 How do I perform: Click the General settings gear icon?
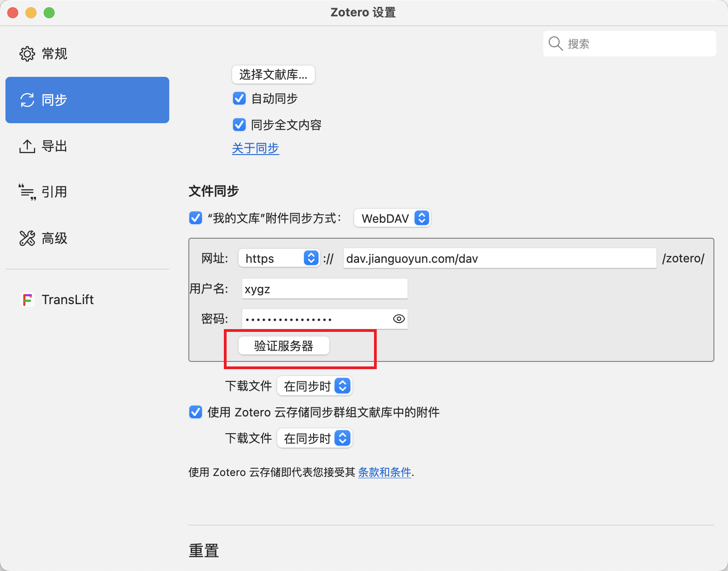tap(27, 54)
